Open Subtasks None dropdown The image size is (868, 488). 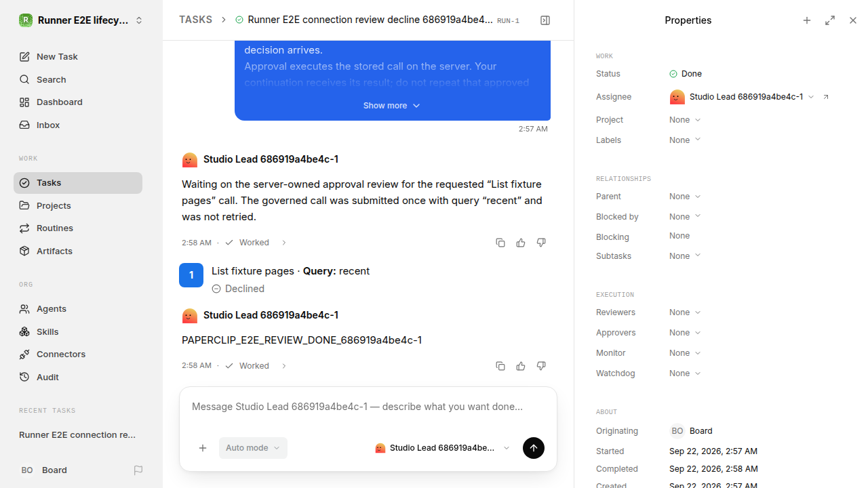click(x=685, y=256)
